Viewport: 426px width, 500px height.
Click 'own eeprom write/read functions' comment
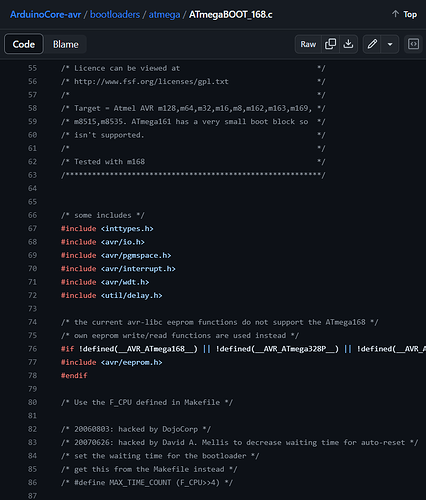click(180, 336)
